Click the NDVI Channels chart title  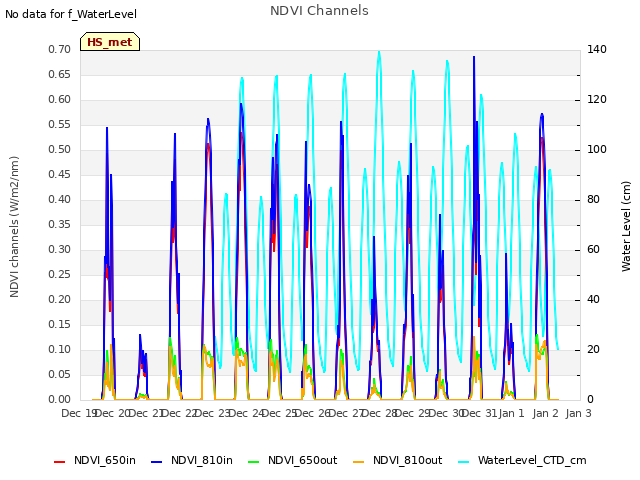click(x=319, y=10)
